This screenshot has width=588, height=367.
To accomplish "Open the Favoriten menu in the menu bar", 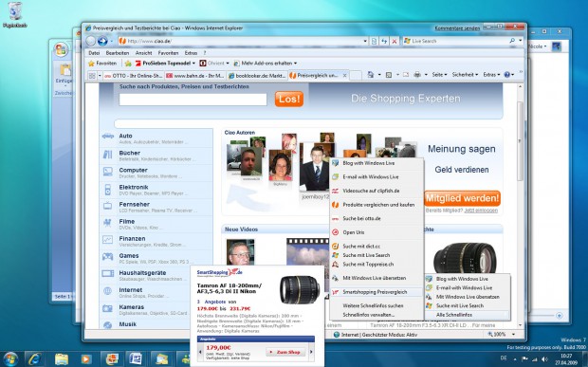I will (x=168, y=53).
